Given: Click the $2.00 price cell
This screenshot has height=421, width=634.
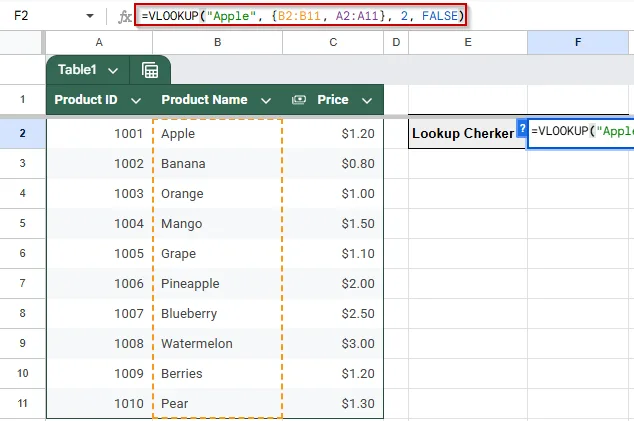Looking at the screenshot, I should 333,283.
